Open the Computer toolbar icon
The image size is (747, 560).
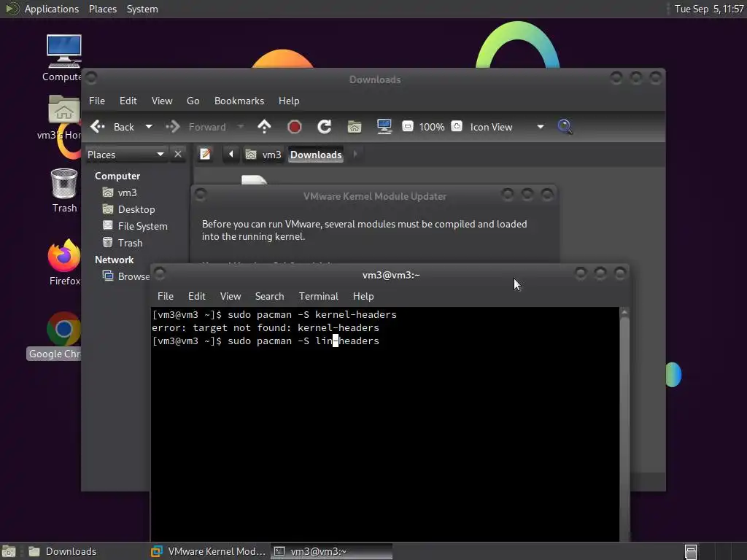point(384,127)
